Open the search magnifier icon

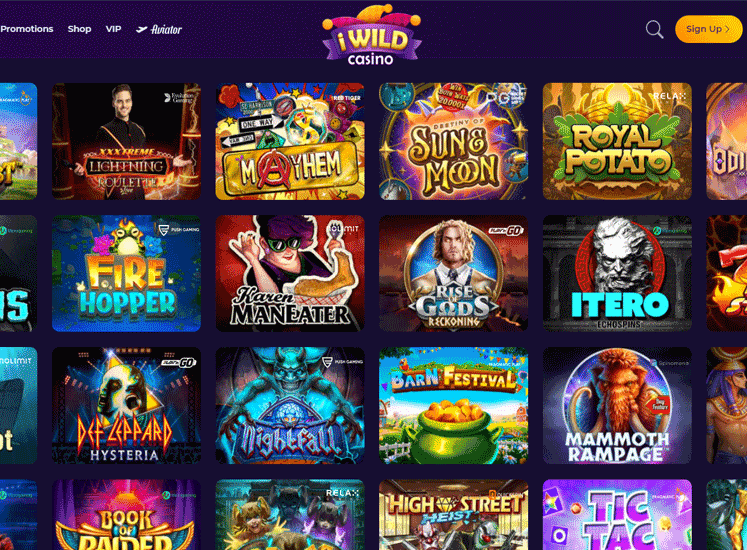pos(654,30)
